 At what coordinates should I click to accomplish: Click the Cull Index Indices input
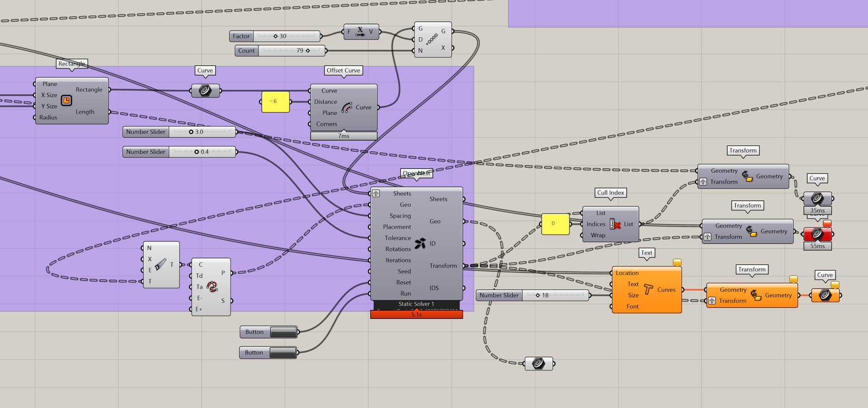point(596,224)
